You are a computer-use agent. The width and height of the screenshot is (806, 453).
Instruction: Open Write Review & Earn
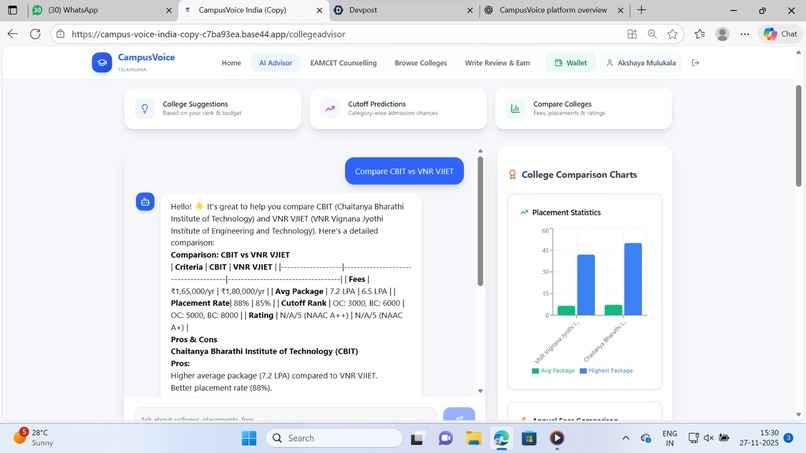tap(497, 63)
